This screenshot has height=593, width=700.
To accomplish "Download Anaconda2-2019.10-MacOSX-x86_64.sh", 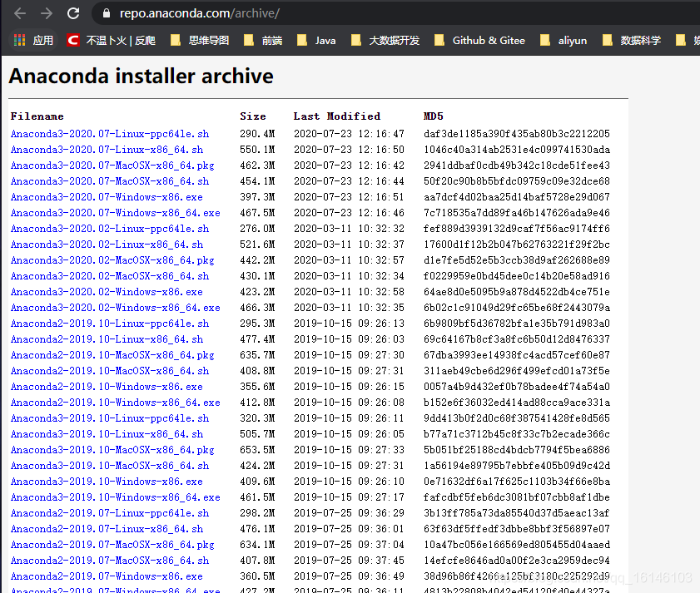I will 110,371.
